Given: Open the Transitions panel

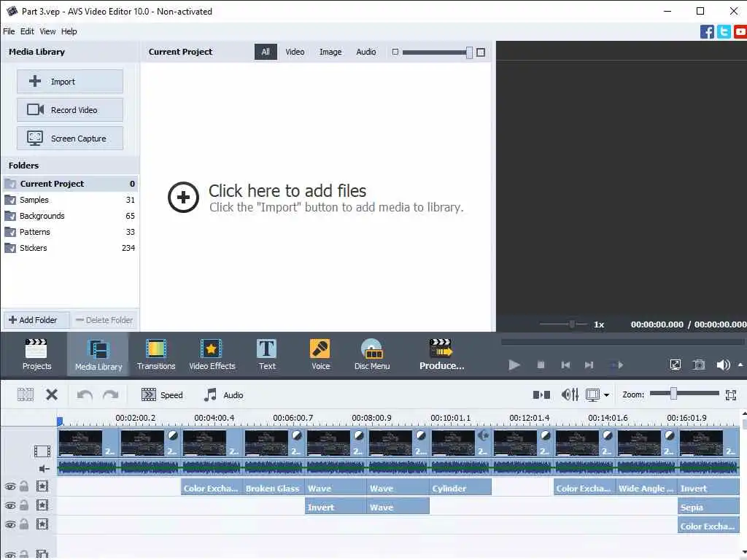Looking at the screenshot, I should [156, 354].
